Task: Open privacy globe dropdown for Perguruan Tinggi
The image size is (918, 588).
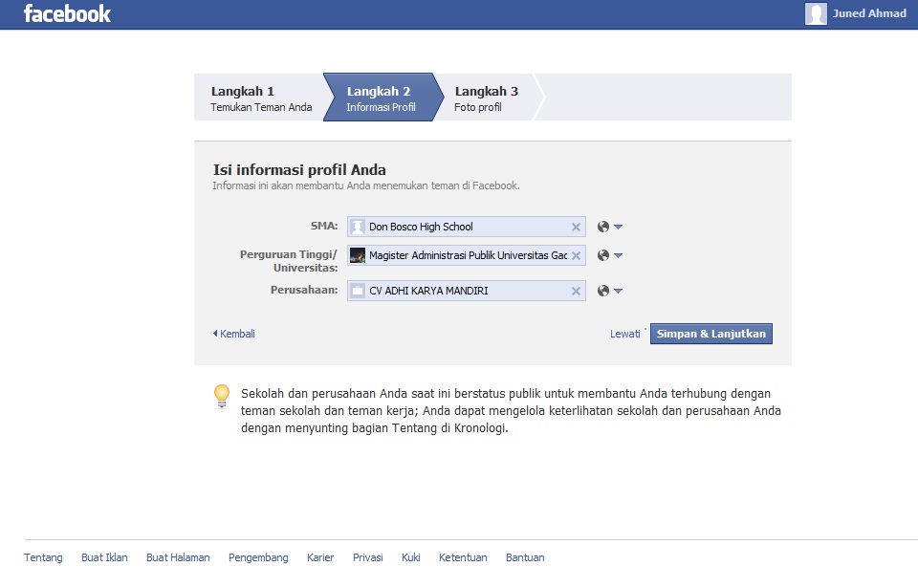Action: 609,255
